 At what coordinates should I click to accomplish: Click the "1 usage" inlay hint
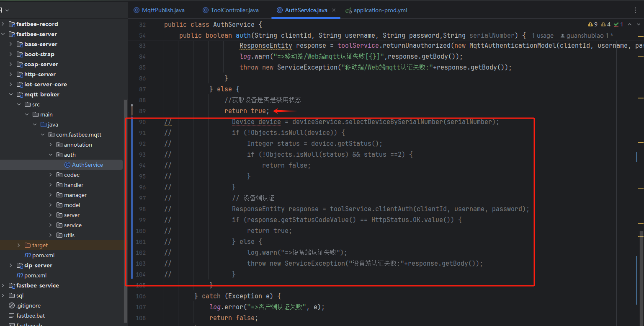tap(543, 36)
